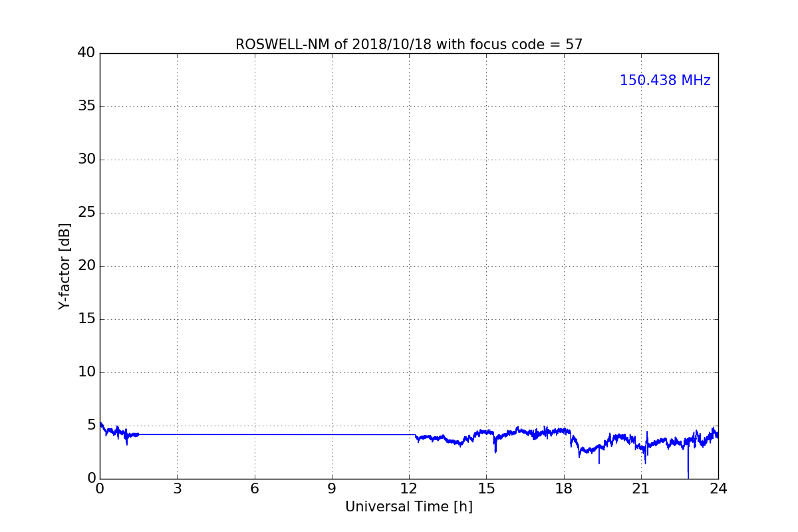Viewport: 798px width, 532px height.
Task: Click the y-axis tick label 30
Action: [86, 159]
